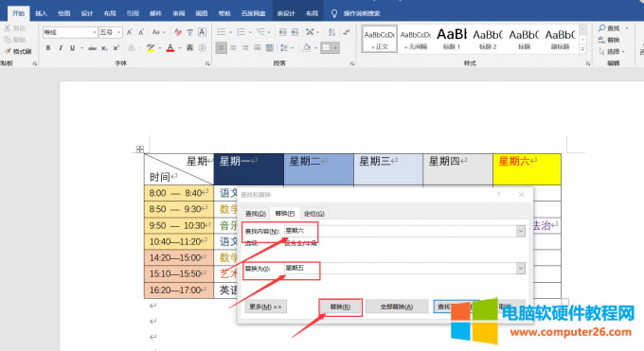Click the yellow text highlight color

coord(151,48)
